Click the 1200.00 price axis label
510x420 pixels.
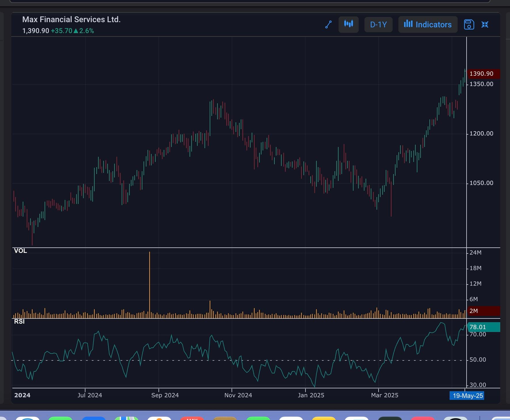pyautogui.click(x=481, y=133)
